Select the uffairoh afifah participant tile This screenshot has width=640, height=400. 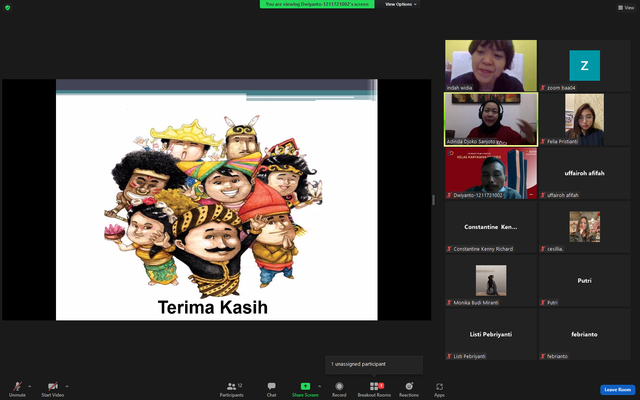[584, 173]
